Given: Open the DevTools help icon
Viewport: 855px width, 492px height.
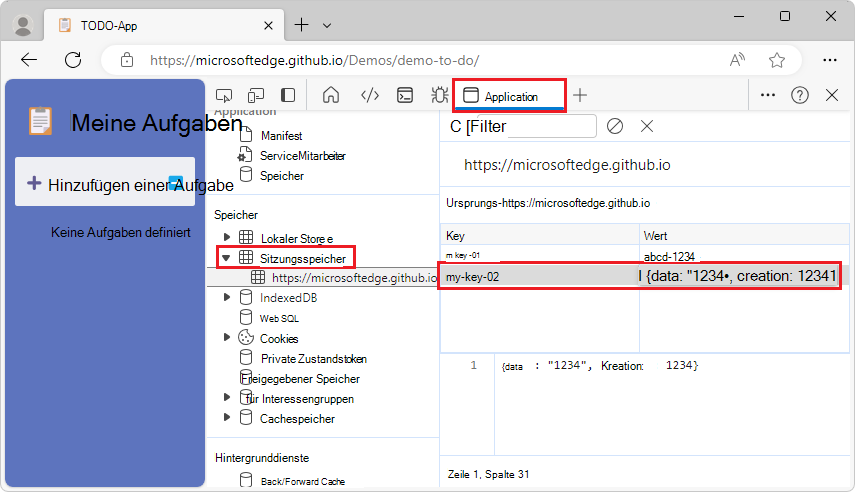Looking at the screenshot, I should pos(800,95).
